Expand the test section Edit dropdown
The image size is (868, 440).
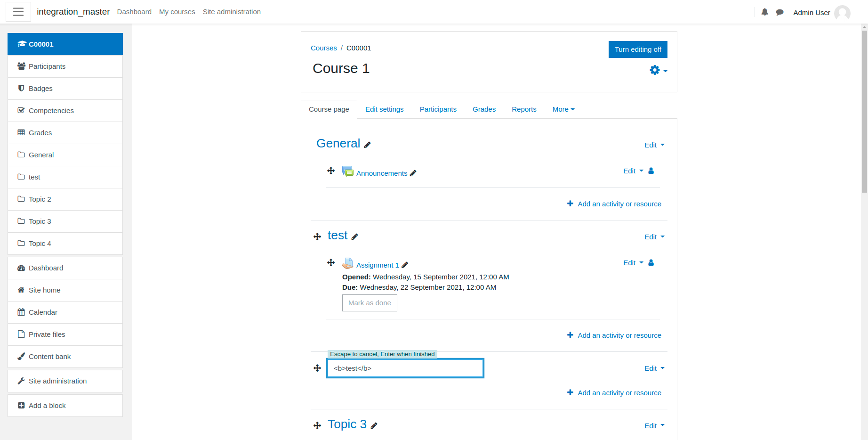(654, 237)
